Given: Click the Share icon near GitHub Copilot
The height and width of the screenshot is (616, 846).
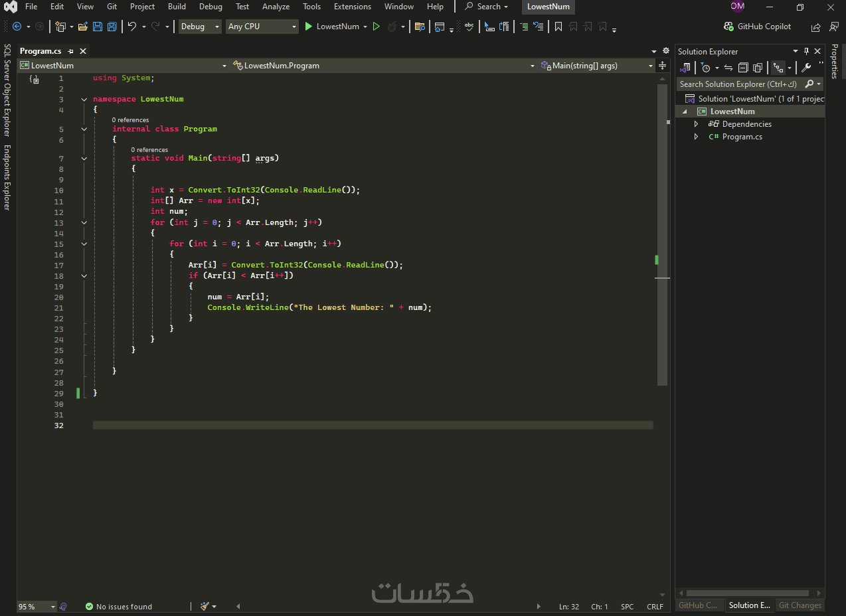Looking at the screenshot, I should tap(816, 27).
